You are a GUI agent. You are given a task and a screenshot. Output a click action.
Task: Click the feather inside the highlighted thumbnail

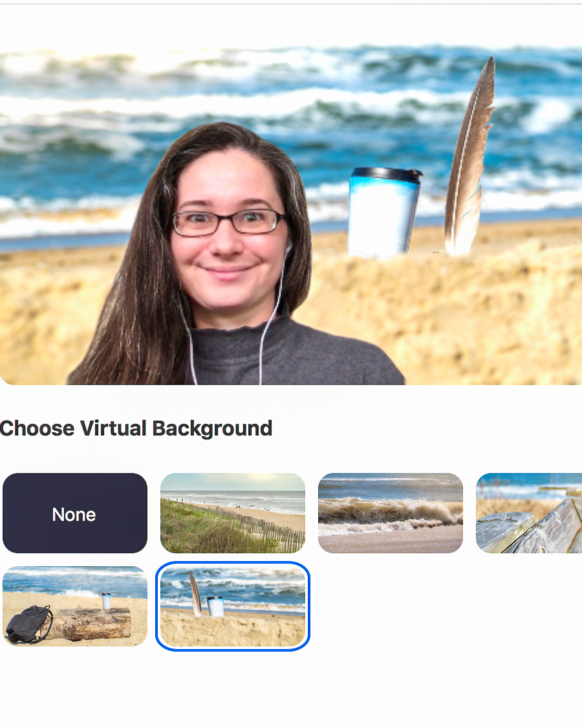click(195, 594)
